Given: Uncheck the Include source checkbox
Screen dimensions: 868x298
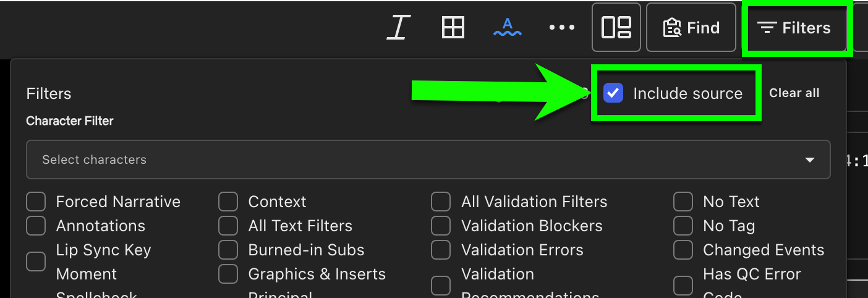Looking at the screenshot, I should coord(613,93).
